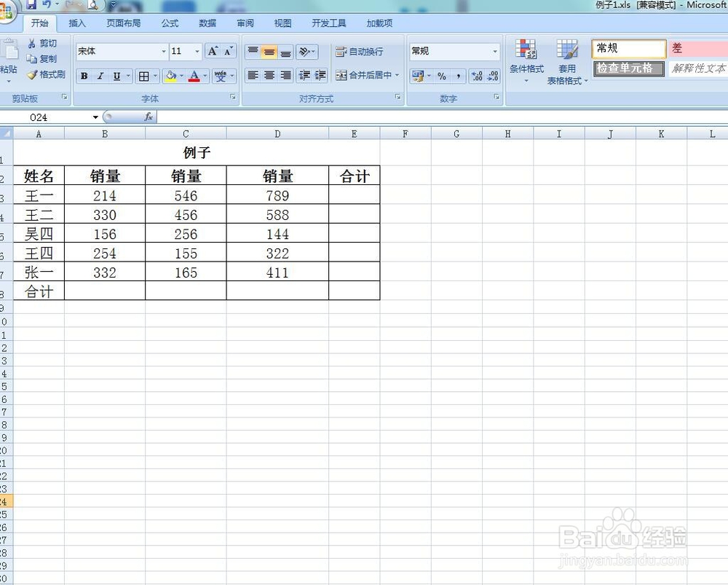Open alignment group dialog launcher
This screenshot has width=728, height=585.
398,97
